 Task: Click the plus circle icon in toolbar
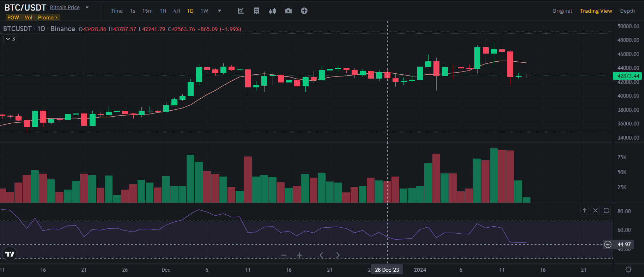(304, 11)
